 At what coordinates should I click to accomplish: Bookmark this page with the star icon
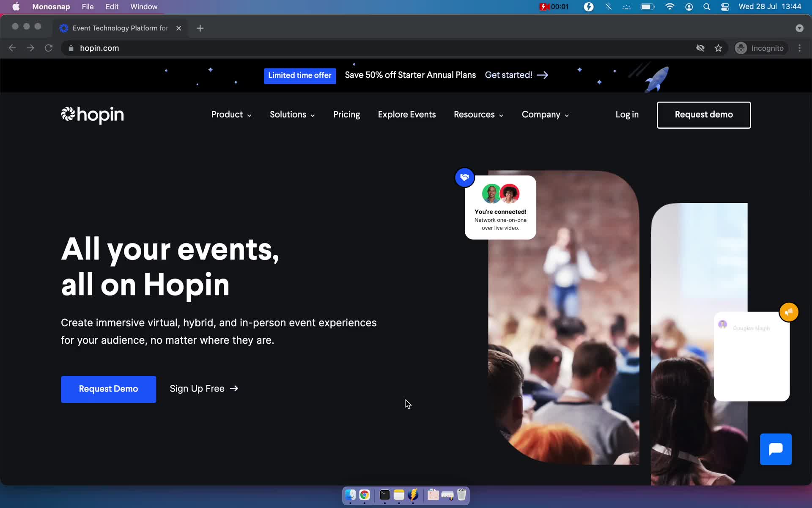pos(718,48)
